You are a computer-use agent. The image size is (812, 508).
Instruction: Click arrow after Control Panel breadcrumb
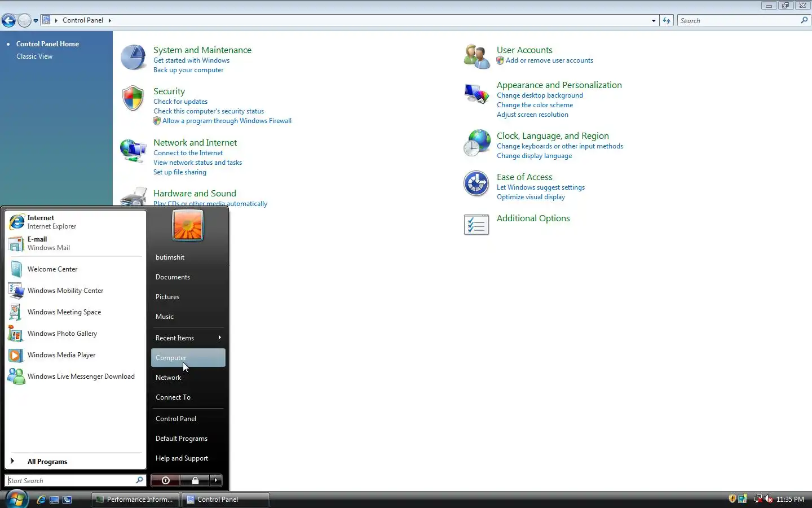(x=109, y=20)
